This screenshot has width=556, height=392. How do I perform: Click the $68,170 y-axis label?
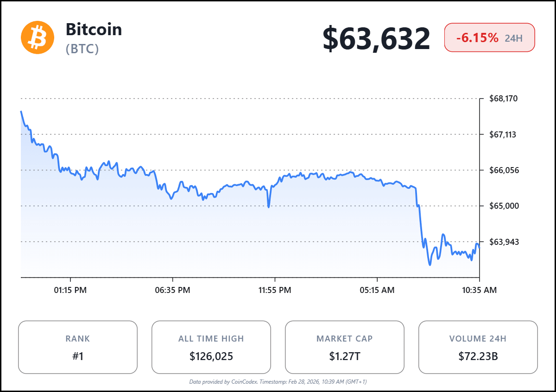503,99
